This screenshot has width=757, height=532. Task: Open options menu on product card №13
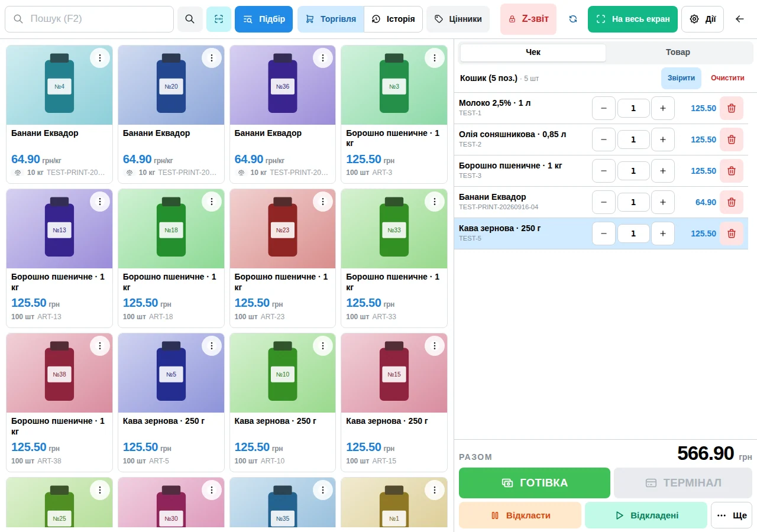100,202
